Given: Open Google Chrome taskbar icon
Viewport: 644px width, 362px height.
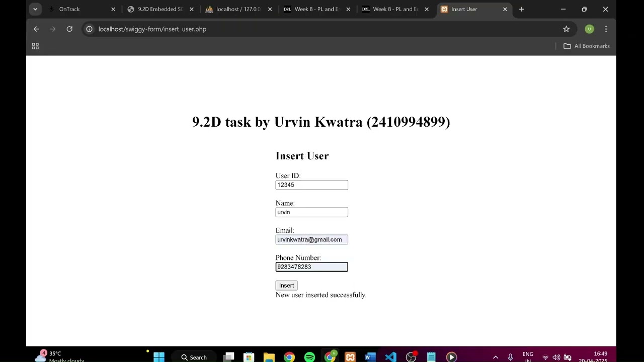Looking at the screenshot, I should pos(289,357).
